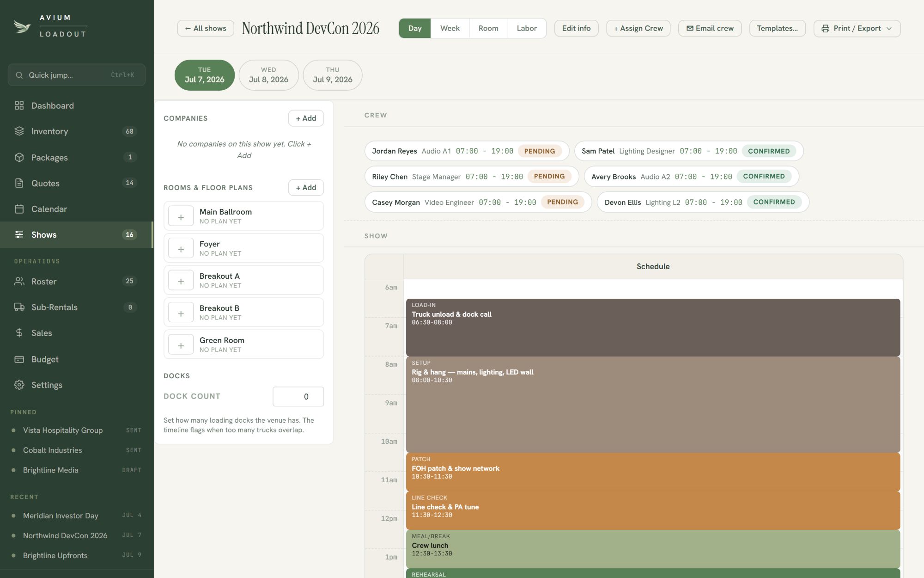Switch to the Labor view tab

click(x=527, y=28)
